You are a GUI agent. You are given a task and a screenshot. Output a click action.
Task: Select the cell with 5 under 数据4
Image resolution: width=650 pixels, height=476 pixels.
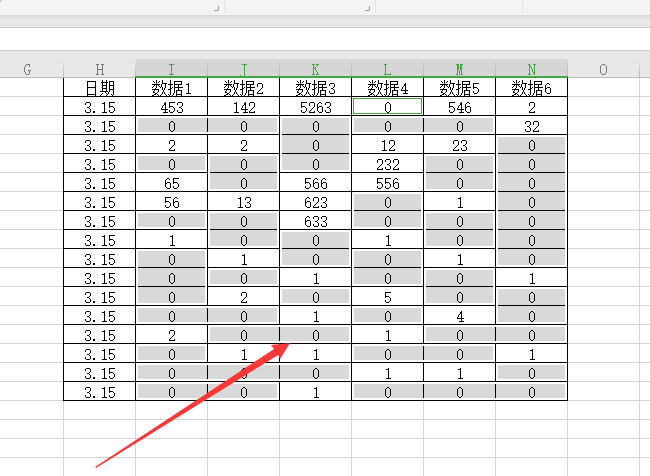[387, 297]
